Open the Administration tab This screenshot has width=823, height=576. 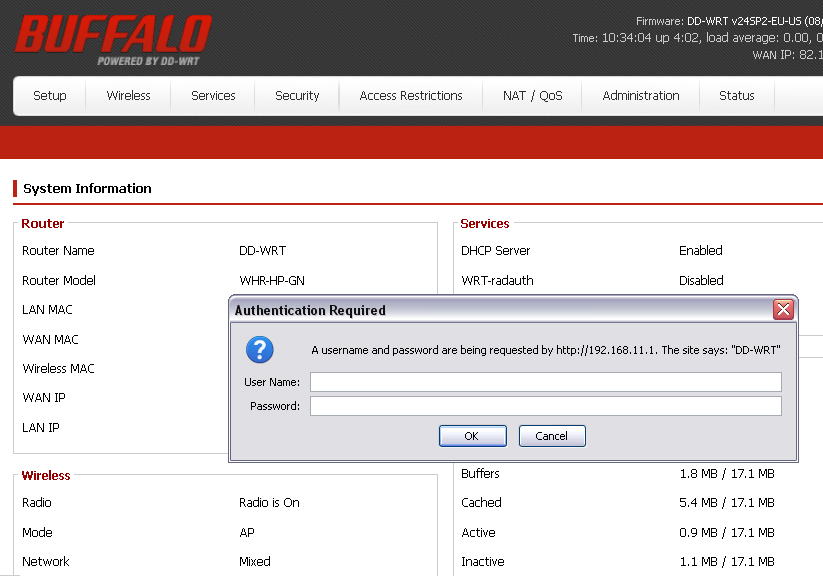coord(641,96)
